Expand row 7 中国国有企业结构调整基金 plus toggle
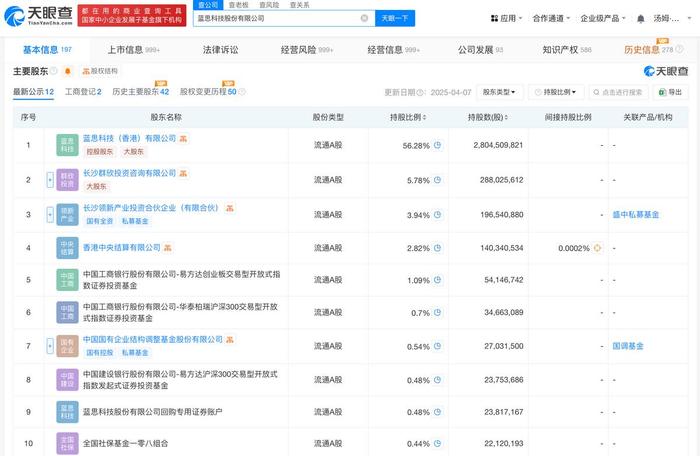 [49, 346]
